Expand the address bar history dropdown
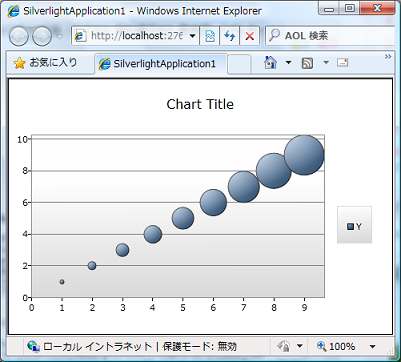 [193, 36]
